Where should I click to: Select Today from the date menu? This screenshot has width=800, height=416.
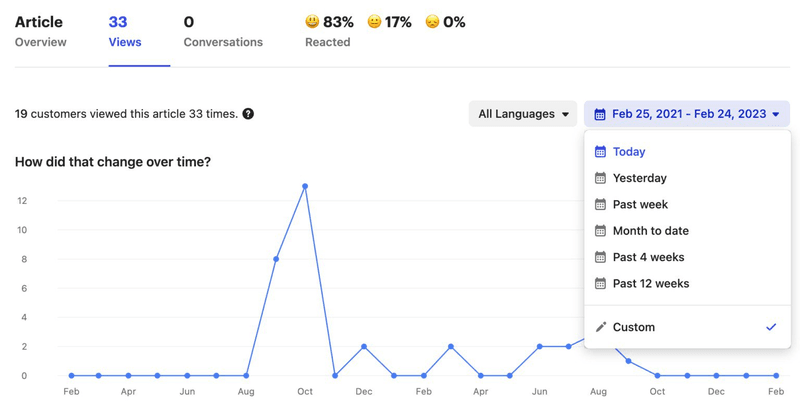tap(629, 152)
